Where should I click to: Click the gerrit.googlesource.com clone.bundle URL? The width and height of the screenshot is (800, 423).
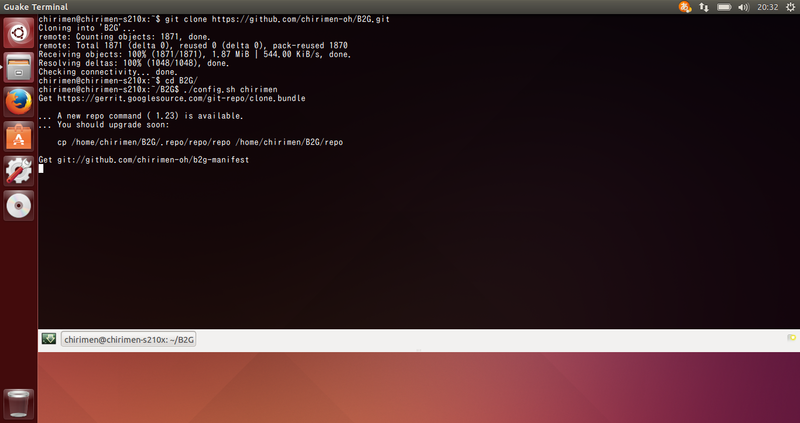pyautogui.click(x=181, y=98)
